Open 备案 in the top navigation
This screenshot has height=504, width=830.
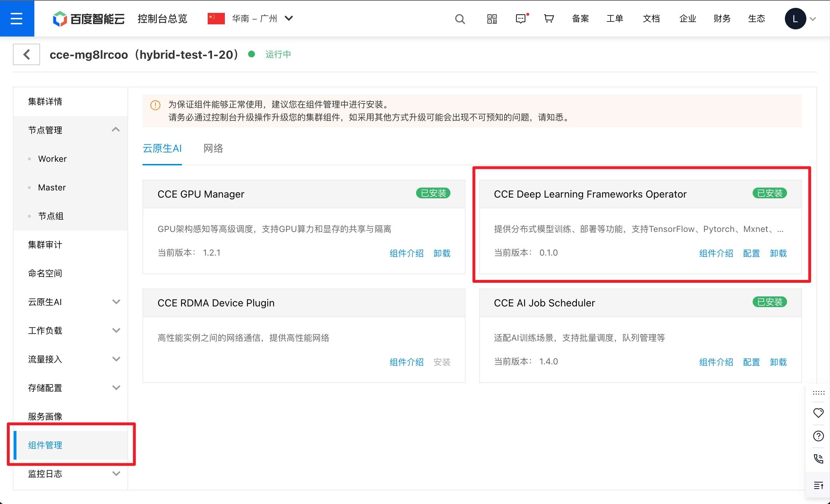click(580, 19)
